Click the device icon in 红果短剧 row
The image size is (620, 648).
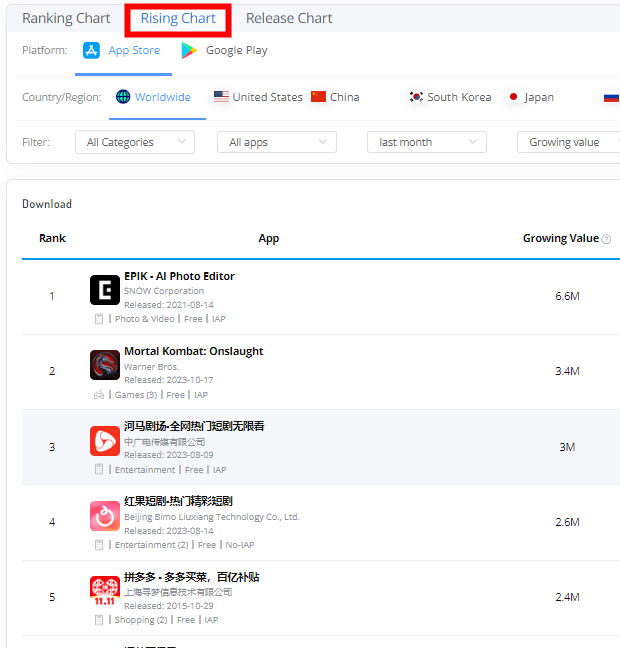(x=99, y=545)
